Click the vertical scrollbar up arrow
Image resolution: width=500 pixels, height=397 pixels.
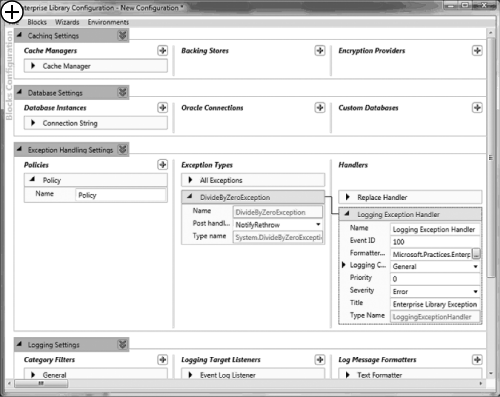[x=491, y=33]
